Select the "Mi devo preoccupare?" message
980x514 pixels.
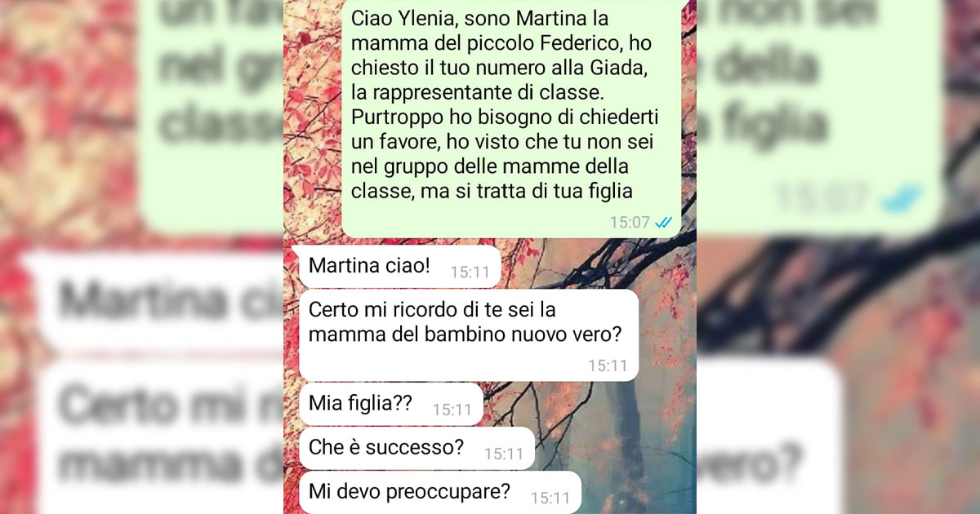pyautogui.click(x=440, y=492)
